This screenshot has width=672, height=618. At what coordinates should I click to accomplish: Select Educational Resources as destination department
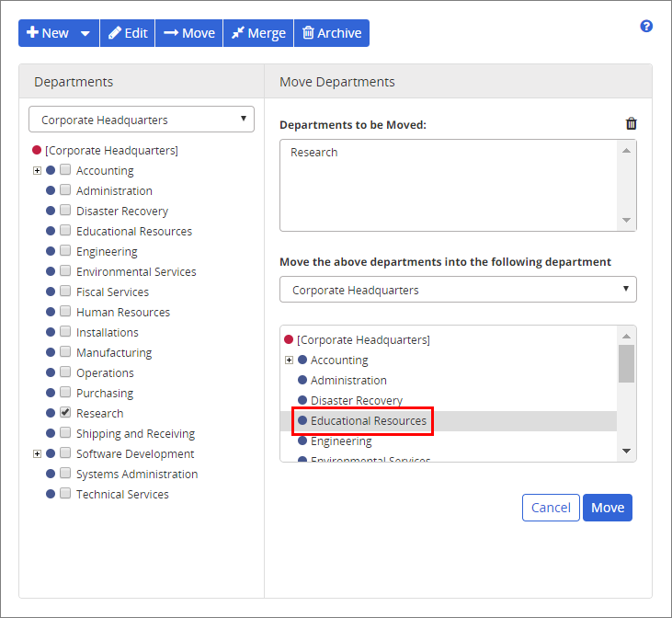(x=368, y=421)
